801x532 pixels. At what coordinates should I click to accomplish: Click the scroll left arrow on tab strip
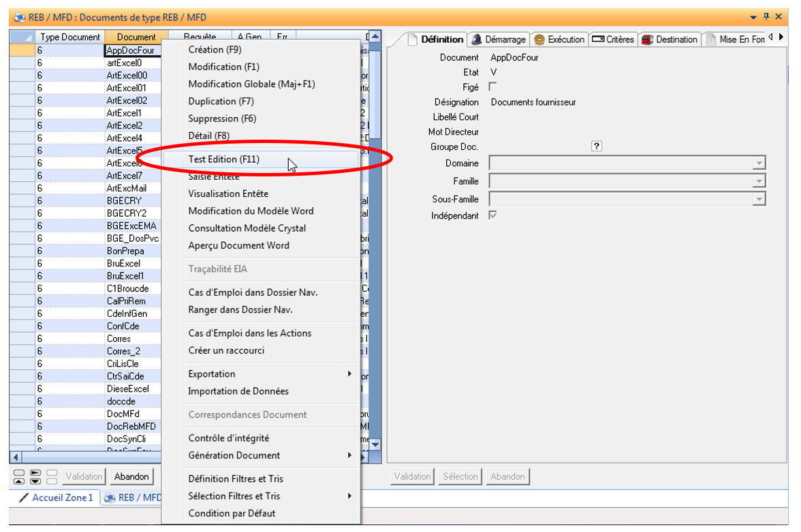coord(770,37)
